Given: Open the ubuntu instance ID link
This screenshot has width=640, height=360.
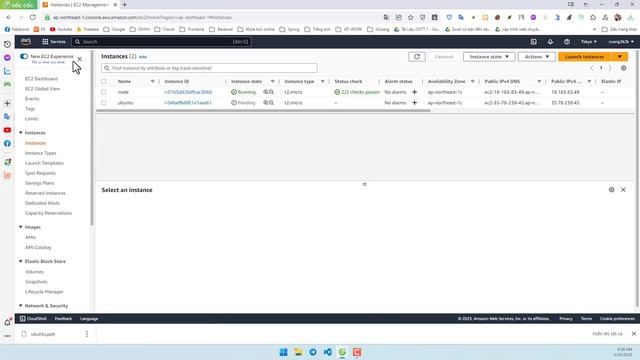Looking at the screenshot, I should [x=188, y=103].
